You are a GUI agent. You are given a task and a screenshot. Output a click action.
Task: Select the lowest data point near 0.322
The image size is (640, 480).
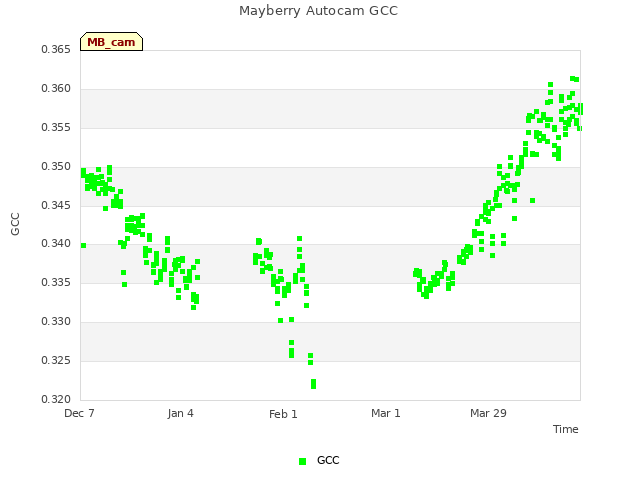313,386
